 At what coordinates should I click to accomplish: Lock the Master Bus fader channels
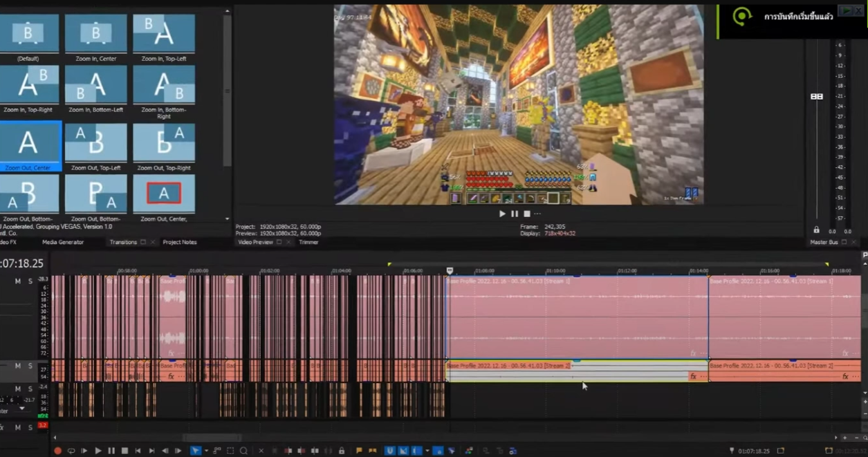pyautogui.click(x=816, y=230)
